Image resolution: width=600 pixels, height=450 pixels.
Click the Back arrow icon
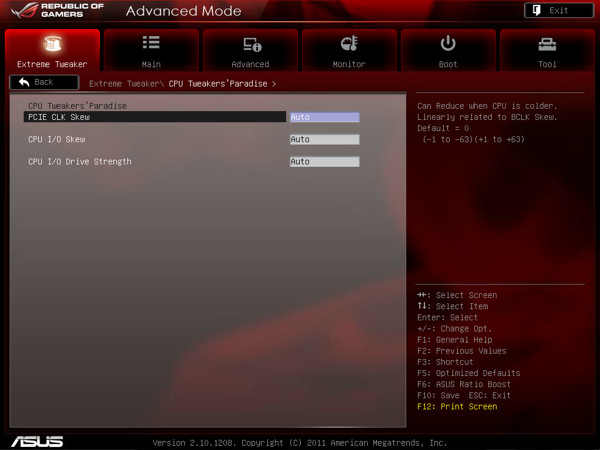coord(24,82)
